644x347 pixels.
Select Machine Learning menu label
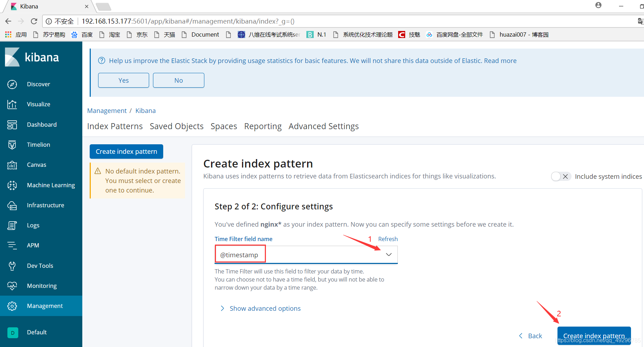[x=51, y=185]
